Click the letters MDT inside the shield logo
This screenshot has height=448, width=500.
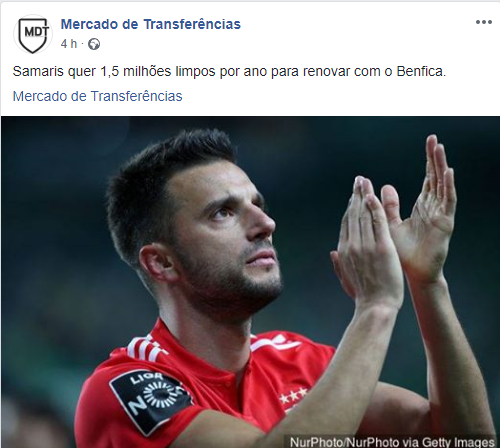tap(37, 32)
